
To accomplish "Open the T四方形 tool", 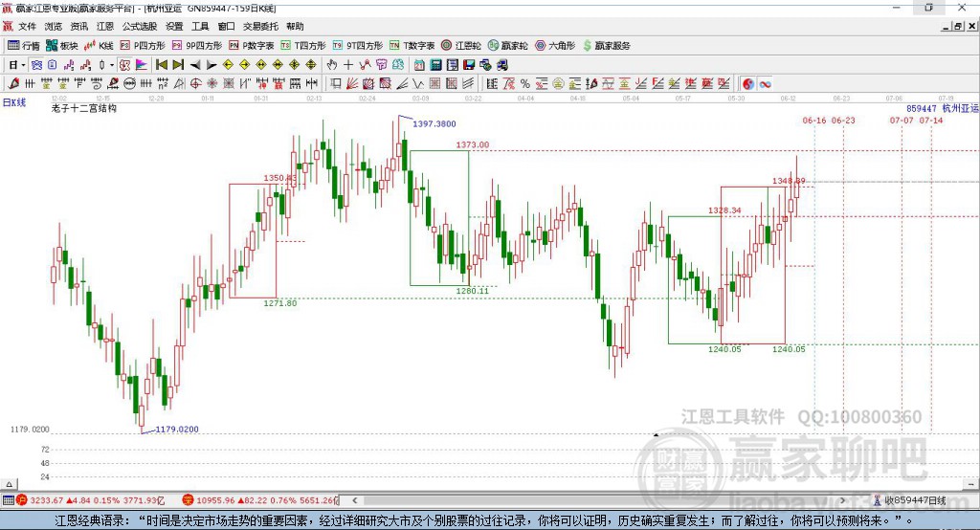I will tap(303, 46).
